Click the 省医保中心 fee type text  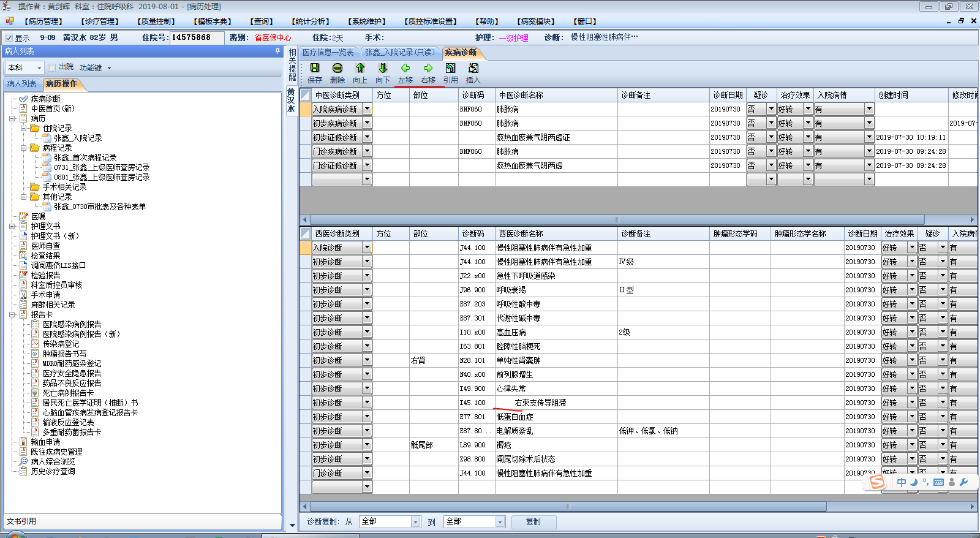click(x=273, y=37)
